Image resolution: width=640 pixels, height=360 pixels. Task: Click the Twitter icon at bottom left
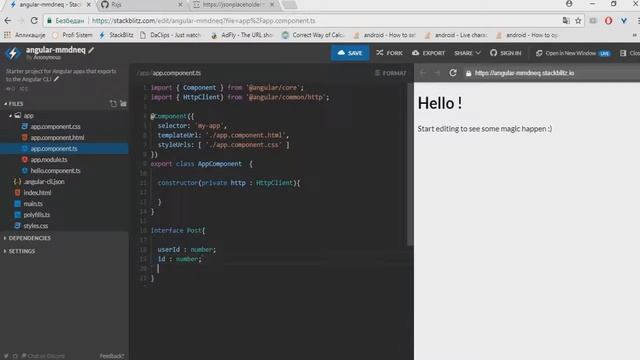[6, 356]
